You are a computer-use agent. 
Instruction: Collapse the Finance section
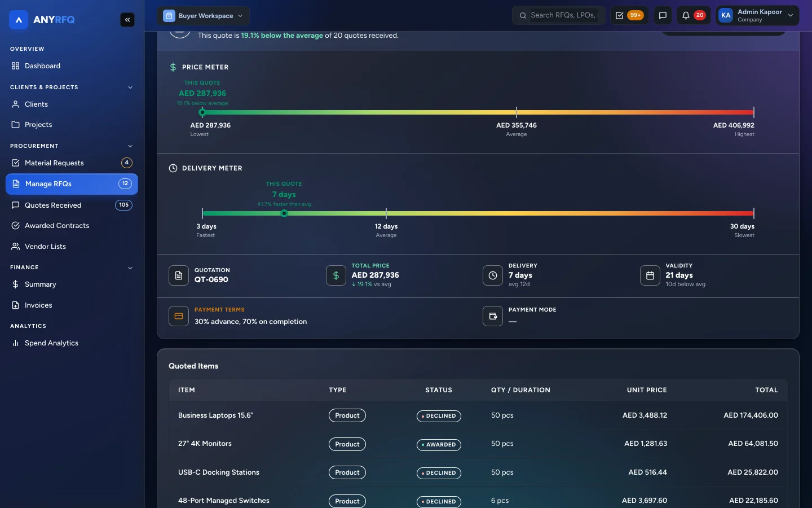click(130, 268)
